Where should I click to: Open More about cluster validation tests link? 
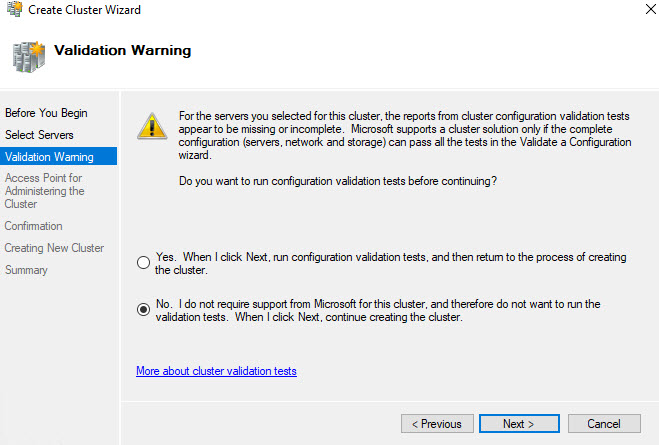(x=216, y=371)
